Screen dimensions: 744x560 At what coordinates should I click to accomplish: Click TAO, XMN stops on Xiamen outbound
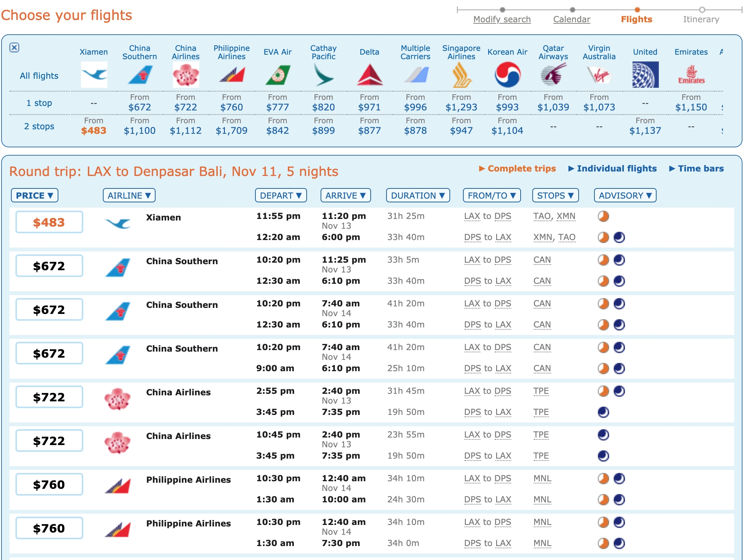click(x=554, y=216)
